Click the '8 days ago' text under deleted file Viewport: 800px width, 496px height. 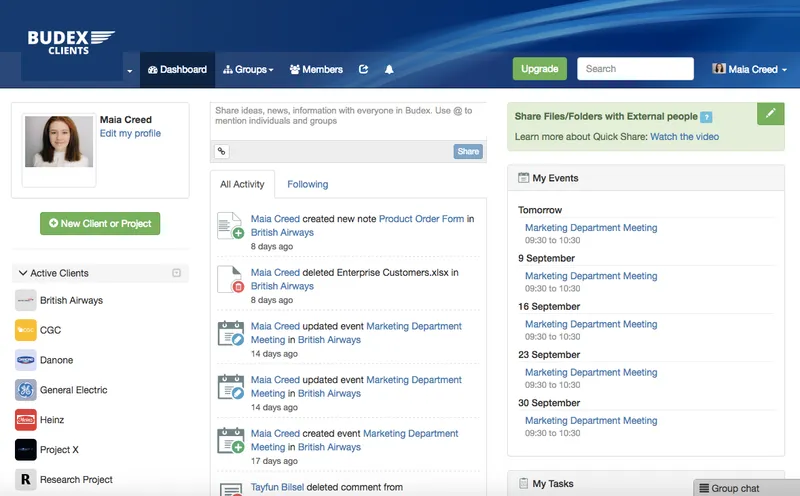pos(272,300)
